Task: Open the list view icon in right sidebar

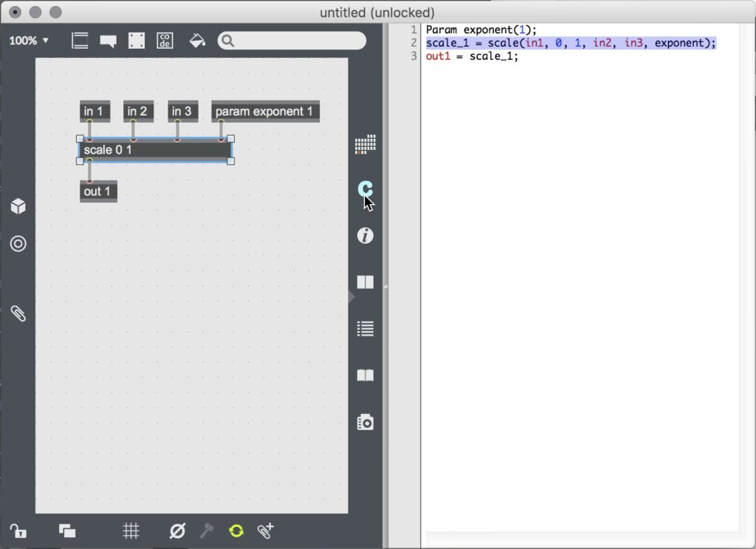Action: [365, 329]
